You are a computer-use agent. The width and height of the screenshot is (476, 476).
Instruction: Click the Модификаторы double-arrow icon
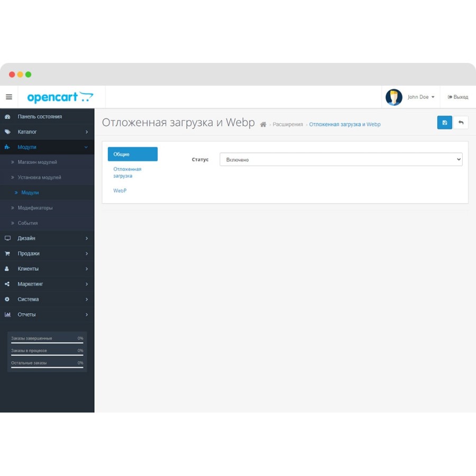pos(13,208)
